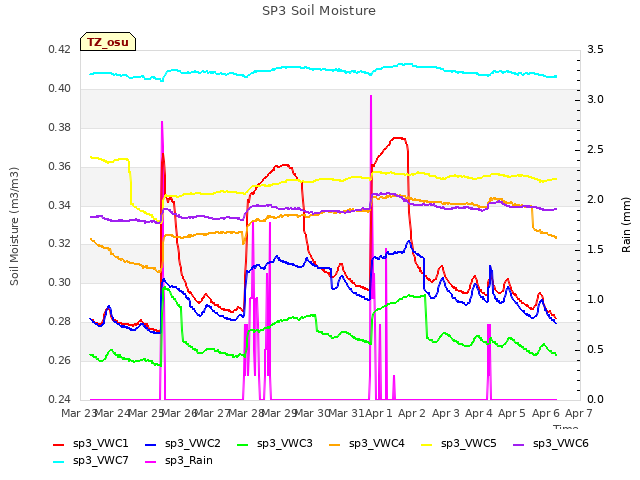This screenshot has width=640, height=480.
Task: Click the Apr 4 x-axis tick label
Action: tap(478, 413)
